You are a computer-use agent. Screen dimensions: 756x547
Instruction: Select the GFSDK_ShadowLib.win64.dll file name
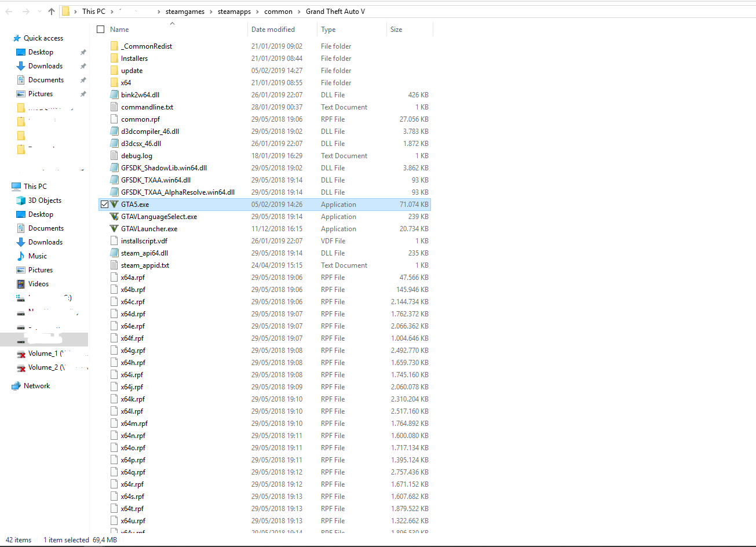[x=164, y=168]
